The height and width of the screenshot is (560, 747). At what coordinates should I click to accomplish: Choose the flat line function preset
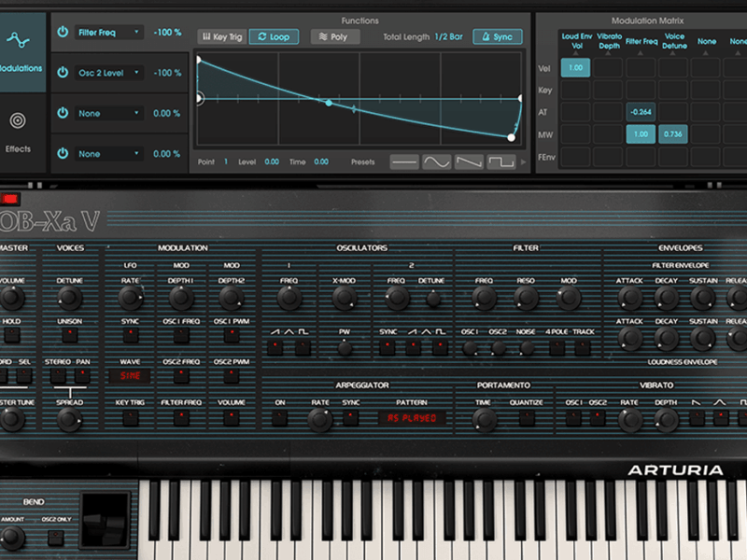click(x=404, y=161)
